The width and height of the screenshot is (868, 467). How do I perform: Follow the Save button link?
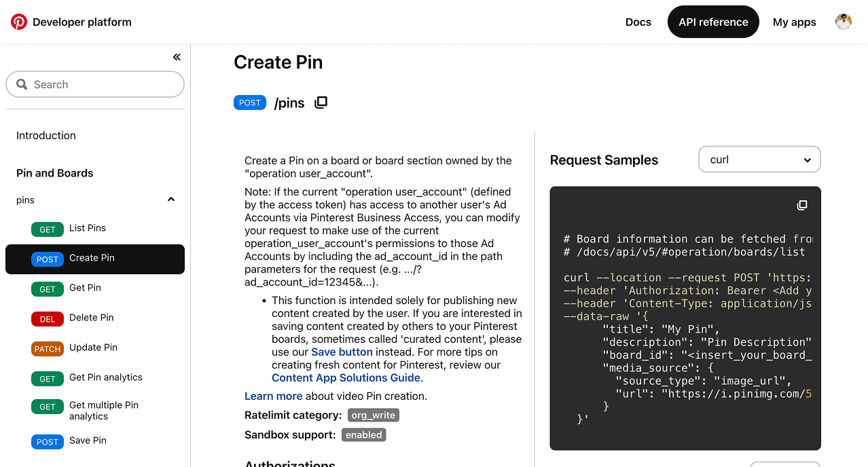(342, 352)
